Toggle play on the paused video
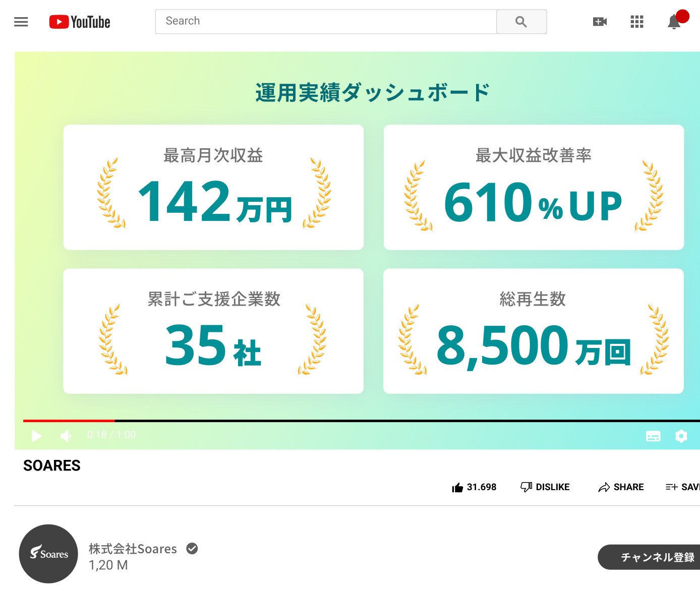The width and height of the screenshot is (700, 590). pyautogui.click(x=36, y=436)
